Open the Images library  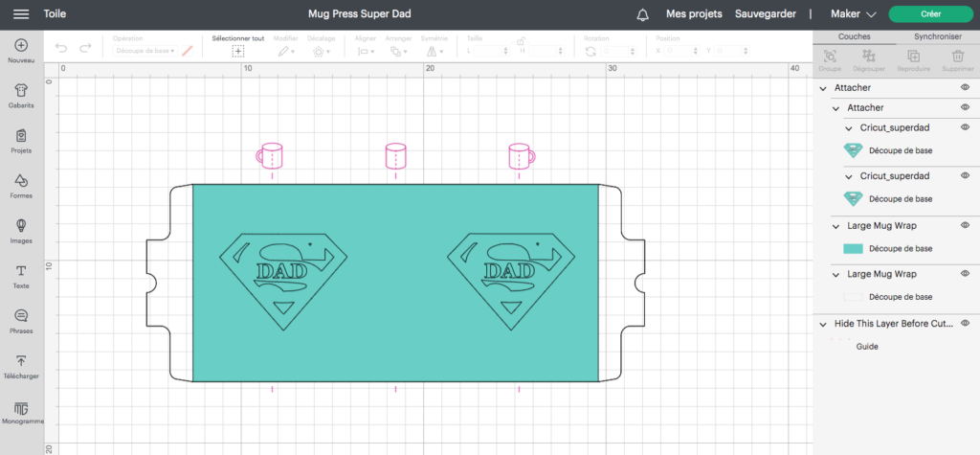(21, 231)
